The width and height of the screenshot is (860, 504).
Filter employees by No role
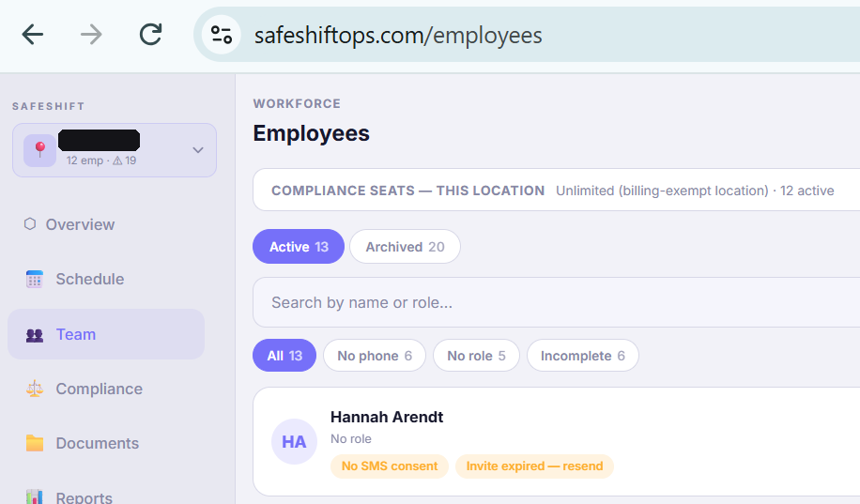(476, 356)
